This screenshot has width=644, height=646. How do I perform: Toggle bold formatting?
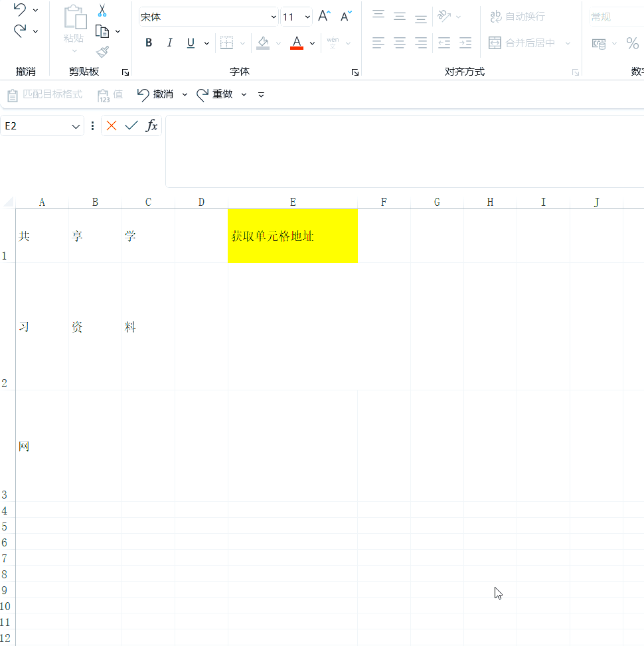(x=149, y=42)
